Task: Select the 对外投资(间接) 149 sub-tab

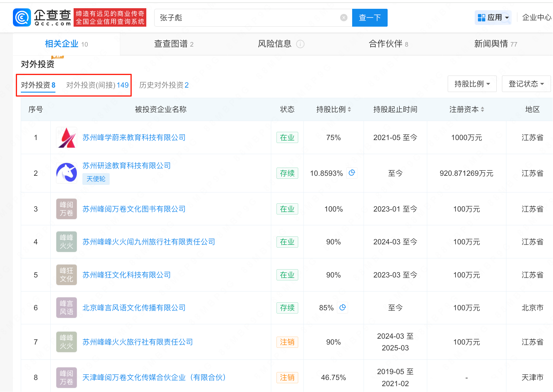Action: (97, 85)
